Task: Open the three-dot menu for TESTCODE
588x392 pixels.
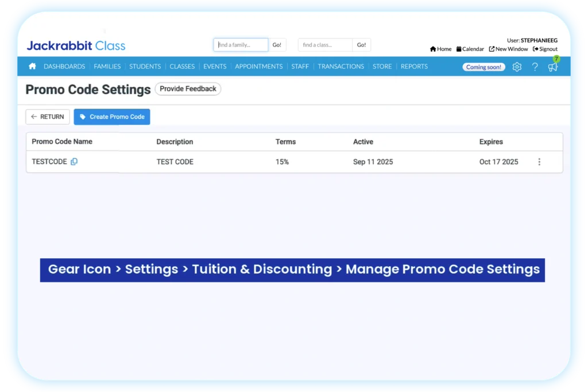Action: [x=539, y=162]
